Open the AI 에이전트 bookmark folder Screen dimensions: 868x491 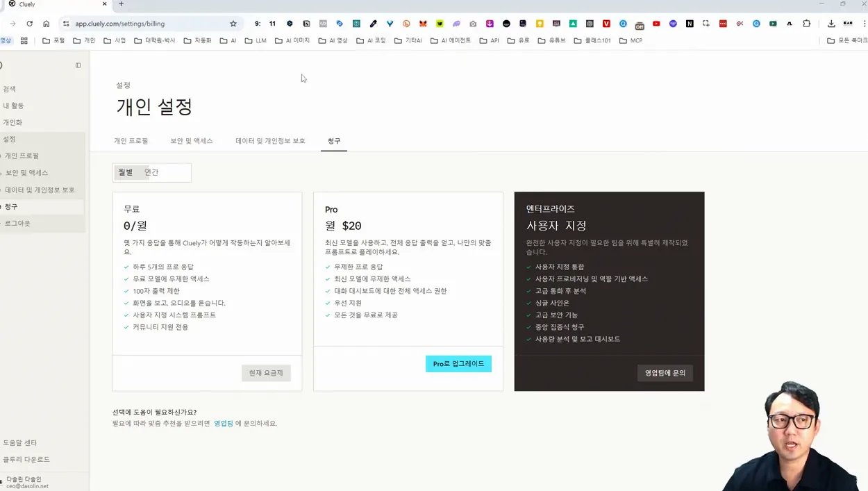click(451, 41)
